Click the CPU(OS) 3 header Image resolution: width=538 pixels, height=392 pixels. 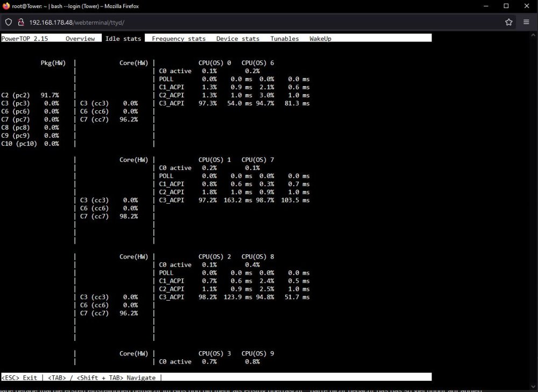215,354
